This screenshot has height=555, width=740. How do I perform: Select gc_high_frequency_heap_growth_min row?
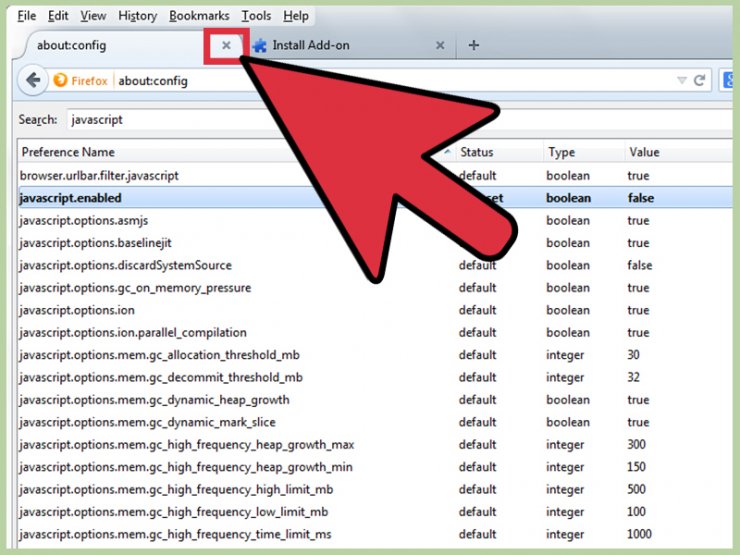pos(375,467)
